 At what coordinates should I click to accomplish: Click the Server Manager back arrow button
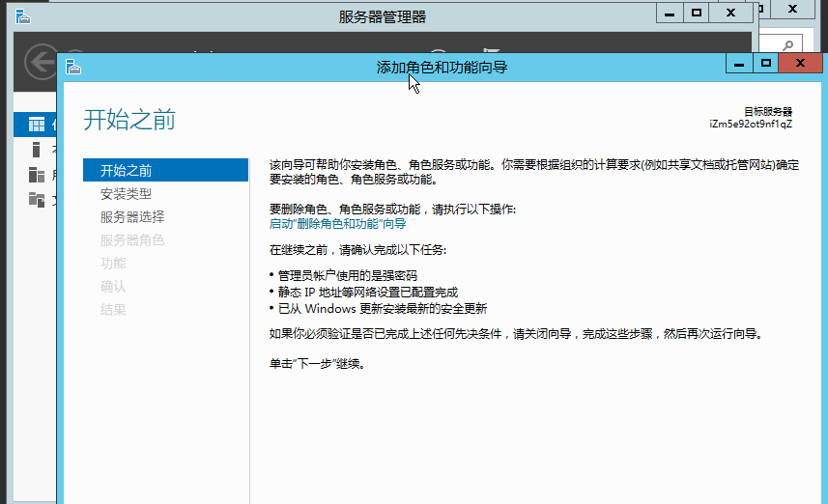(x=41, y=62)
